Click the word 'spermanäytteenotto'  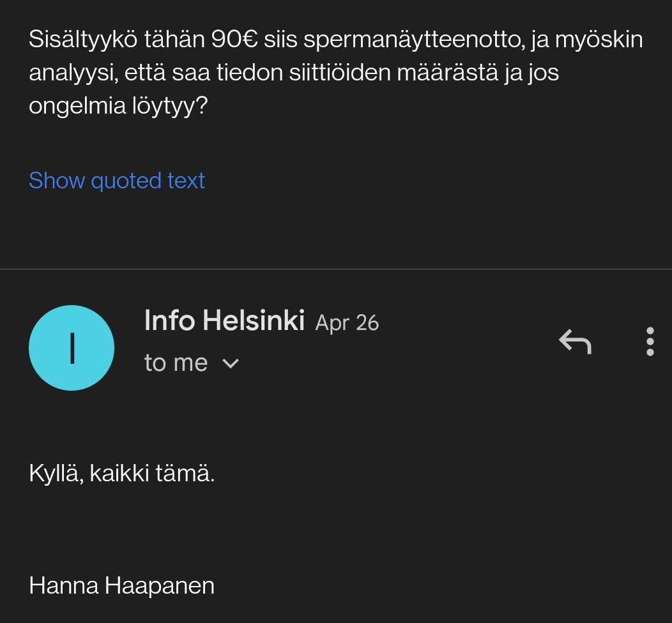(x=414, y=40)
